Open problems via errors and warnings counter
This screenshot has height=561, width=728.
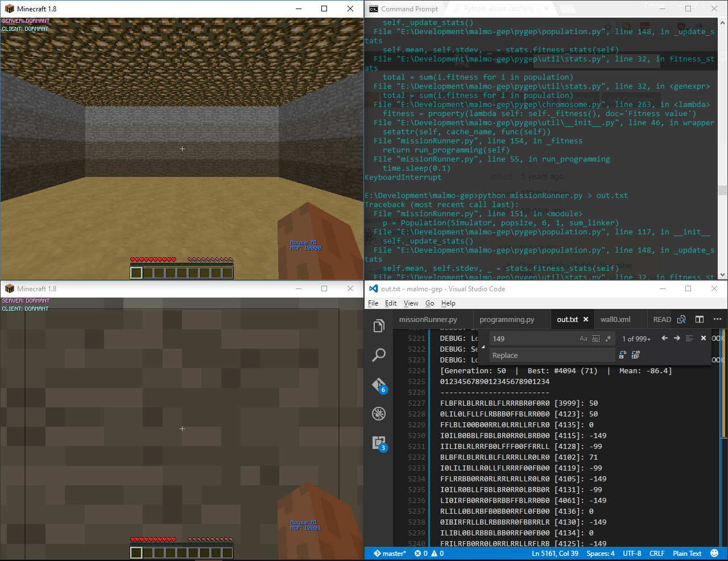(x=429, y=553)
